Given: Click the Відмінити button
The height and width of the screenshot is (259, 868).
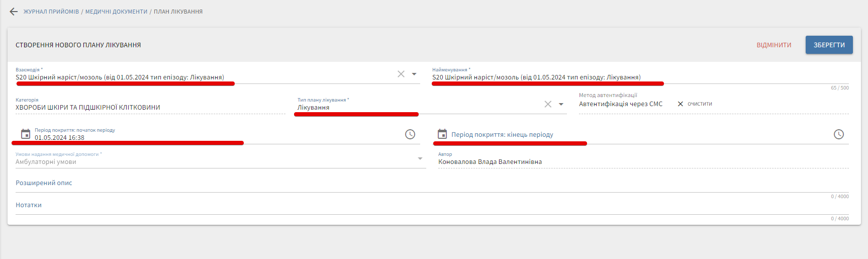Looking at the screenshot, I should click(774, 45).
